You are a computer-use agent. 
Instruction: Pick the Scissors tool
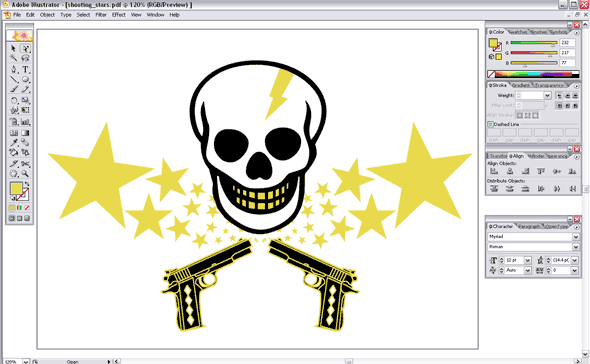tap(25, 164)
